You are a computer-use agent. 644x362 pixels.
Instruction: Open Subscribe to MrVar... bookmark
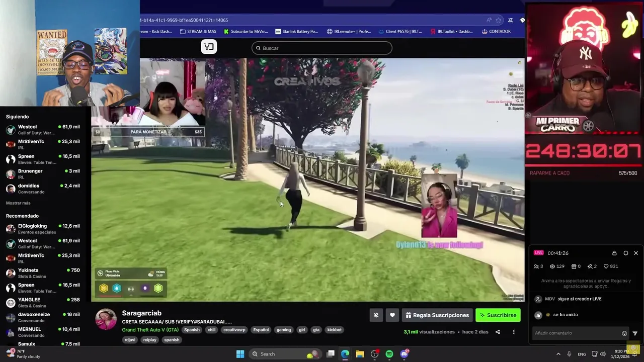247,31
